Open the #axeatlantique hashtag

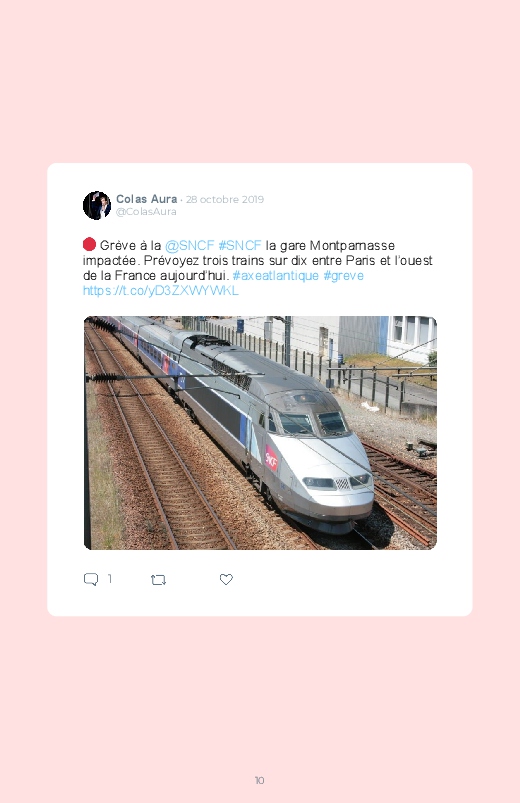point(276,276)
